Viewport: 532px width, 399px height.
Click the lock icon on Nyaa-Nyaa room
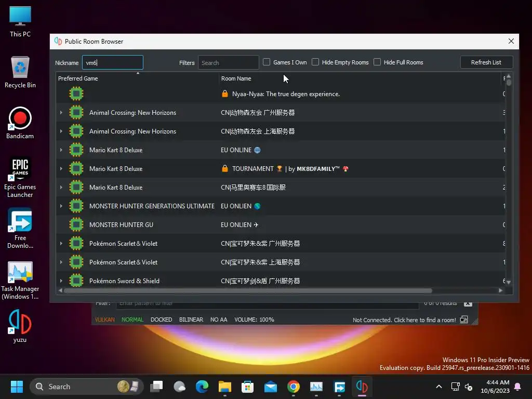coord(224,94)
